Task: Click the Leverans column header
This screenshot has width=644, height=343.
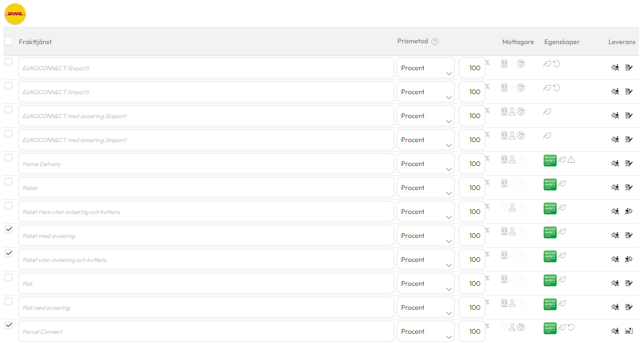Action: click(622, 42)
